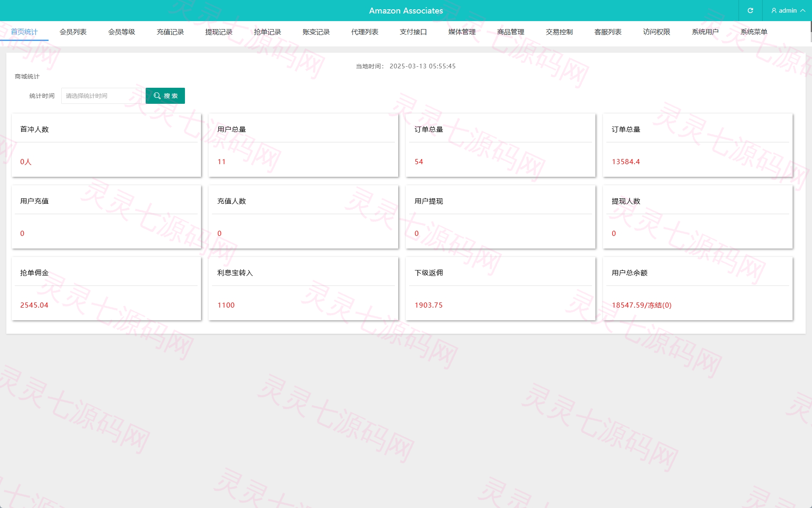This screenshot has width=812, height=508.
Task: Click the 用户提现 card title
Action: [x=429, y=201]
